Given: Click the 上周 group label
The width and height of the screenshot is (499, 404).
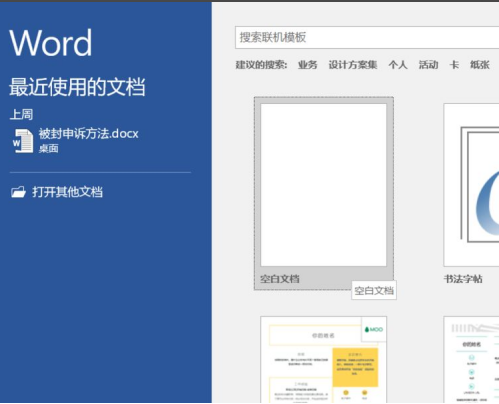Looking at the screenshot, I should tap(21, 114).
